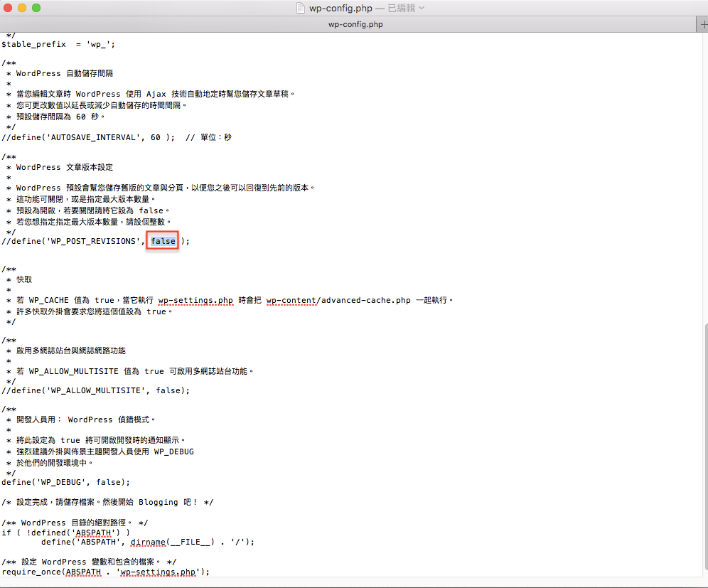Screen dimensions: 708x588
Task: Click the WP_ALLOW_MULTISITE define line
Action: 96,390
